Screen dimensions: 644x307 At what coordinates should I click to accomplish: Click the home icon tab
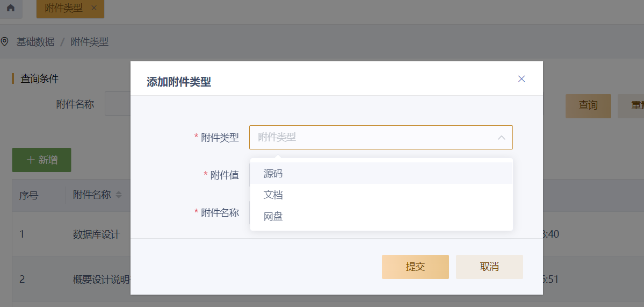click(11, 9)
